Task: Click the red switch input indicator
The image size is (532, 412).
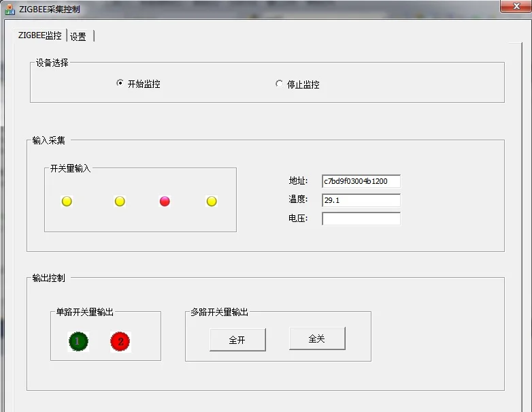Action: (165, 202)
